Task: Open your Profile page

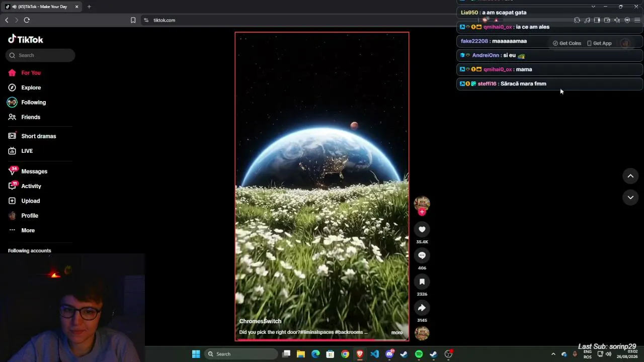Action: 23,216
